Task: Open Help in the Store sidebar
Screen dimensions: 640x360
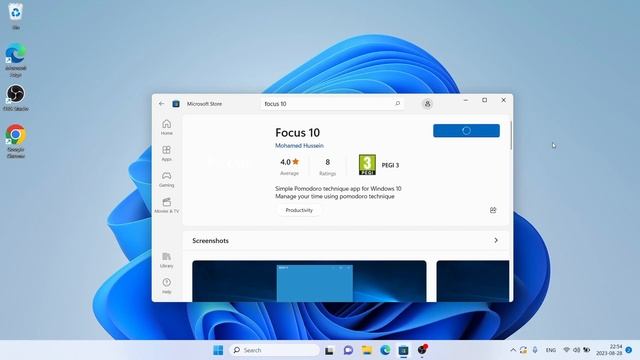Action: [167, 286]
